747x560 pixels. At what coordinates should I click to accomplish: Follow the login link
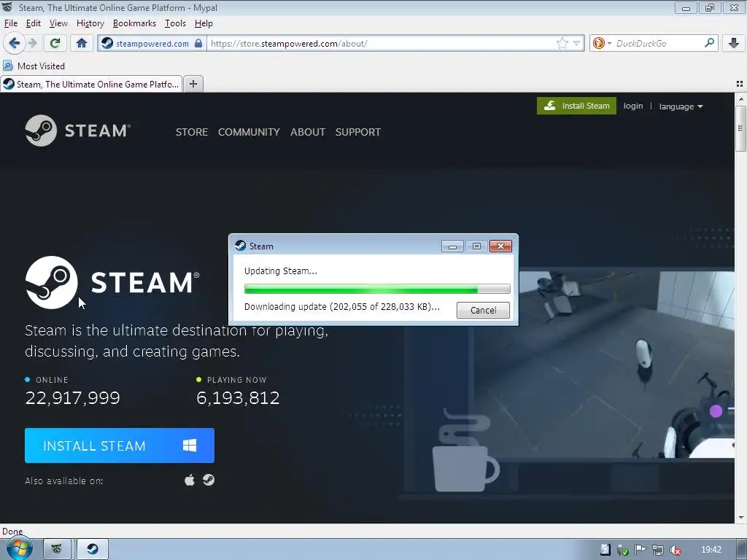pos(633,106)
